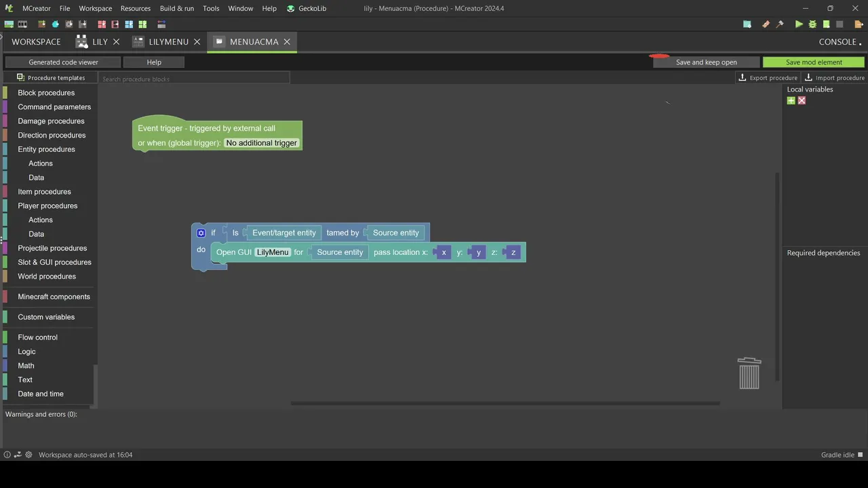Click the eraser clean-build toolbar icon

pyautogui.click(x=766, y=24)
